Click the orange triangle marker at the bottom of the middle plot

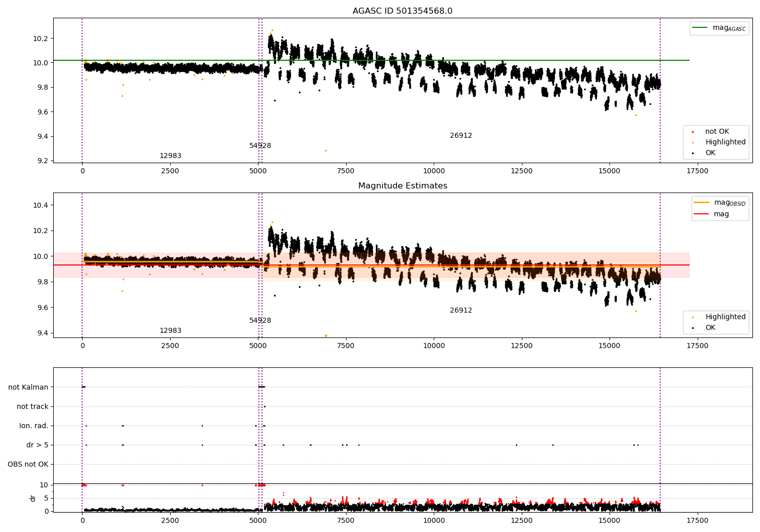(326, 336)
